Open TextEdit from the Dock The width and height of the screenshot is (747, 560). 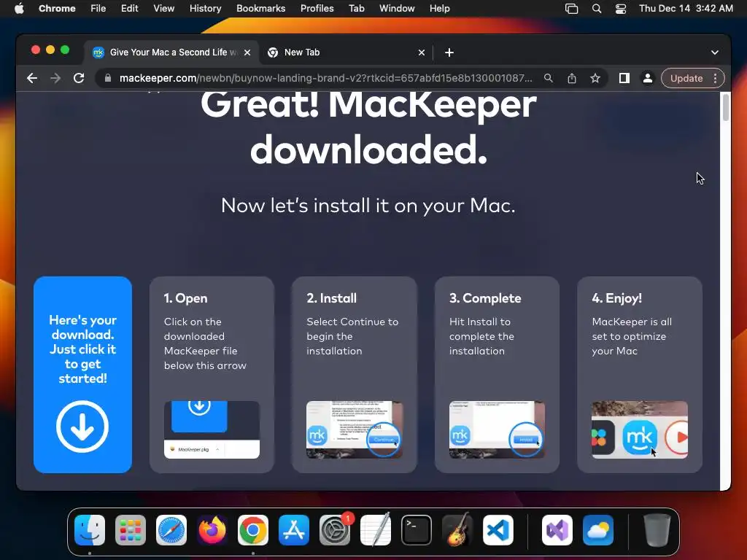(x=376, y=530)
